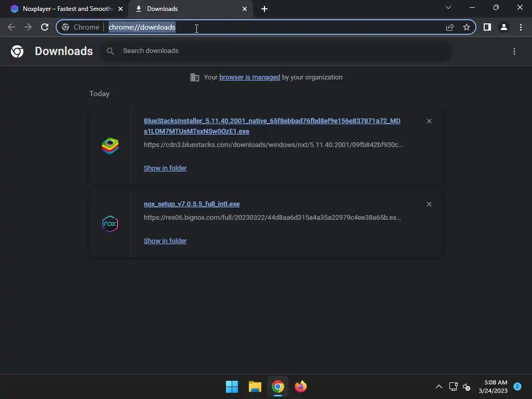Remove nox_setup from the downloads list

point(429,204)
